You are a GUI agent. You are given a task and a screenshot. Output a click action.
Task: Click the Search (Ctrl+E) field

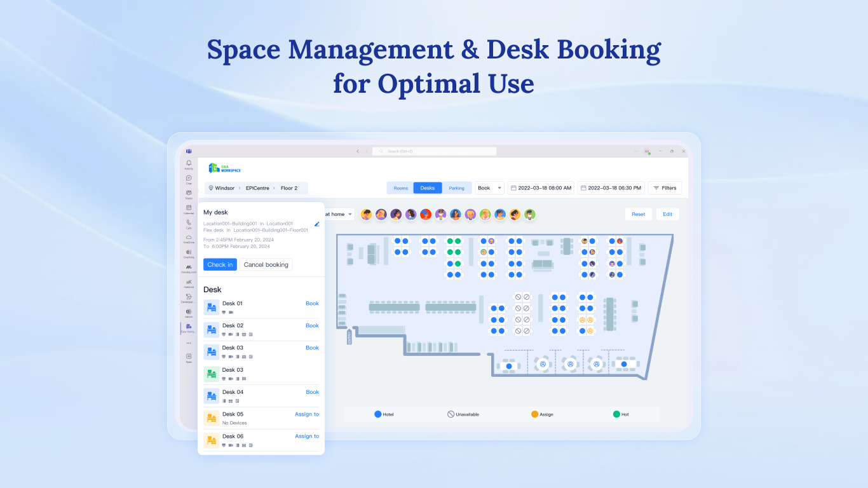[434, 151]
